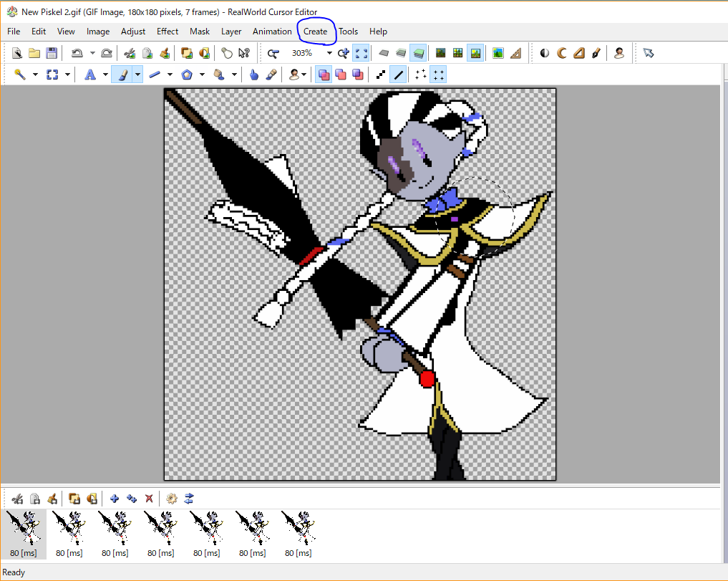Enable the third overlapping-squares blend mode

tap(358, 75)
